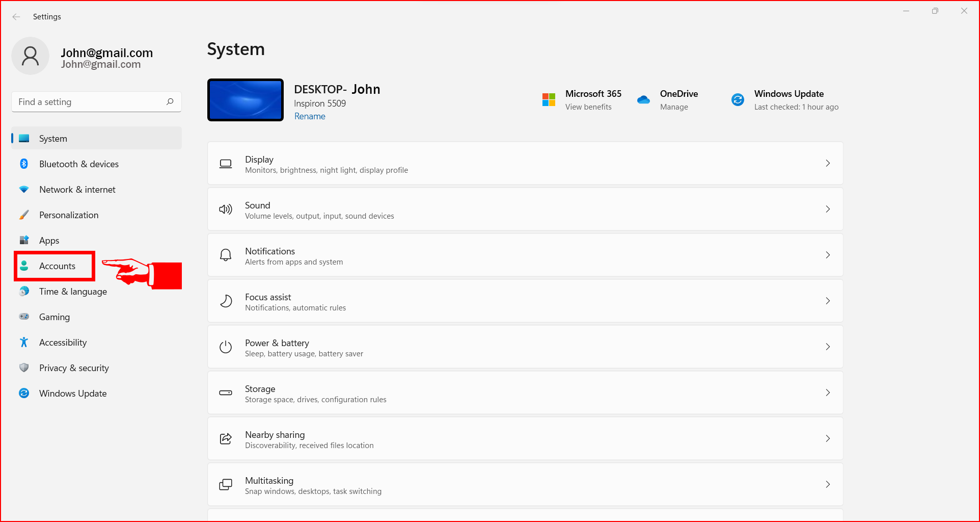Click the Privacy & security shield icon
This screenshot has width=980, height=522.
click(x=24, y=368)
